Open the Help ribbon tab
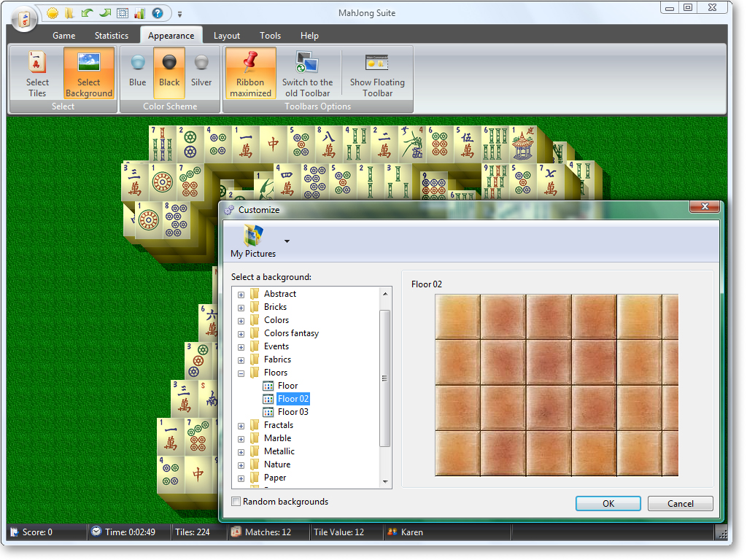 coord(309,36)
